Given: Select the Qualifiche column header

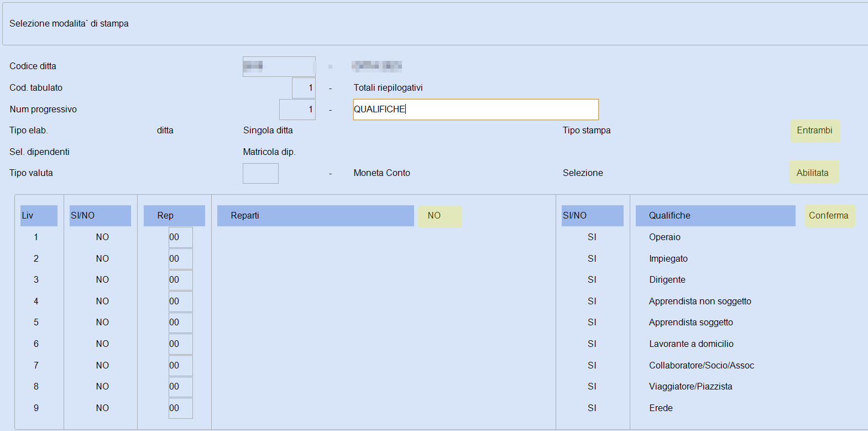Looking at the screenshot, I should click(715, 216).
